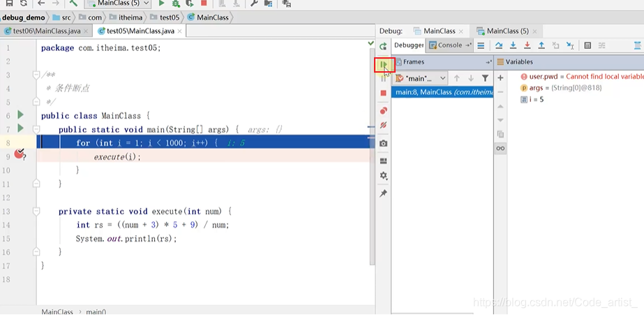Select the main:8, MainClass stack frame
The width and height of the screenshot is (644, 315).
coord(442,92)
